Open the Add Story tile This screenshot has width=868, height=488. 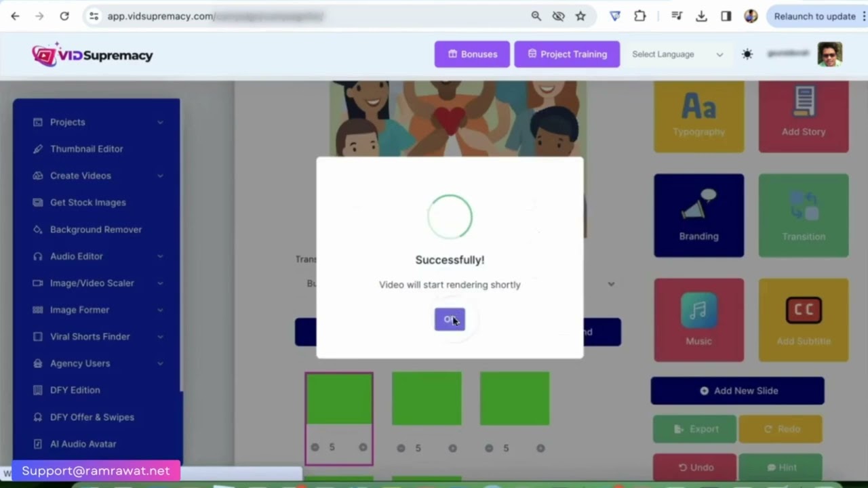[x=804, y=117]
